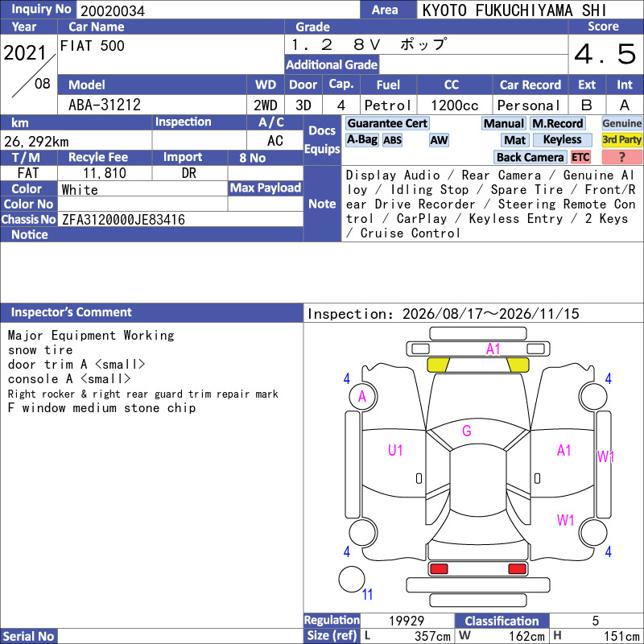The image size is (644, 644).
Task: Click the AC air conditioning value
Action: pyautogui.click(x=275, y=141)
